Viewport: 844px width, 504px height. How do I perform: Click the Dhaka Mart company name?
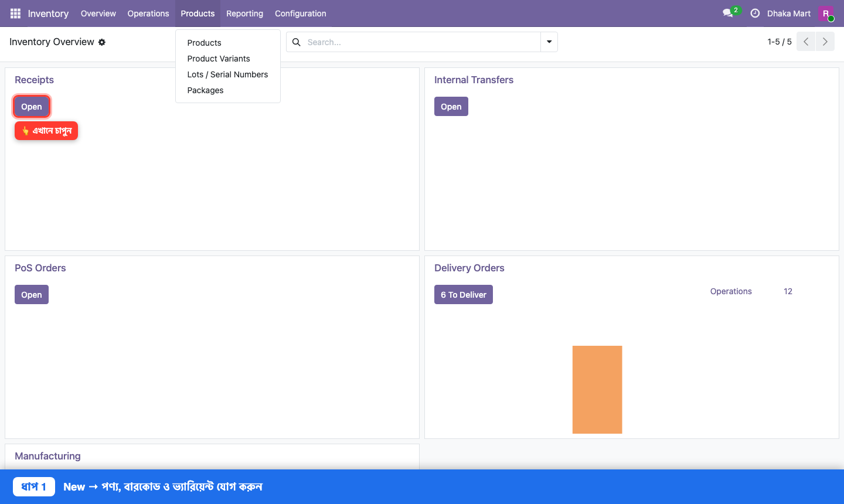click(789, 13)
